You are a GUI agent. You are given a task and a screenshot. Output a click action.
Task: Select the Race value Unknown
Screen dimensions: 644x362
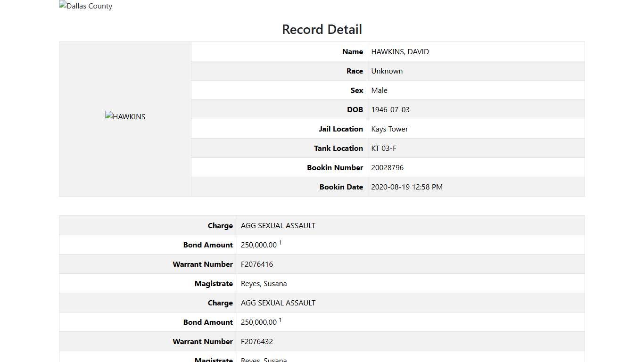coord(387,71)
